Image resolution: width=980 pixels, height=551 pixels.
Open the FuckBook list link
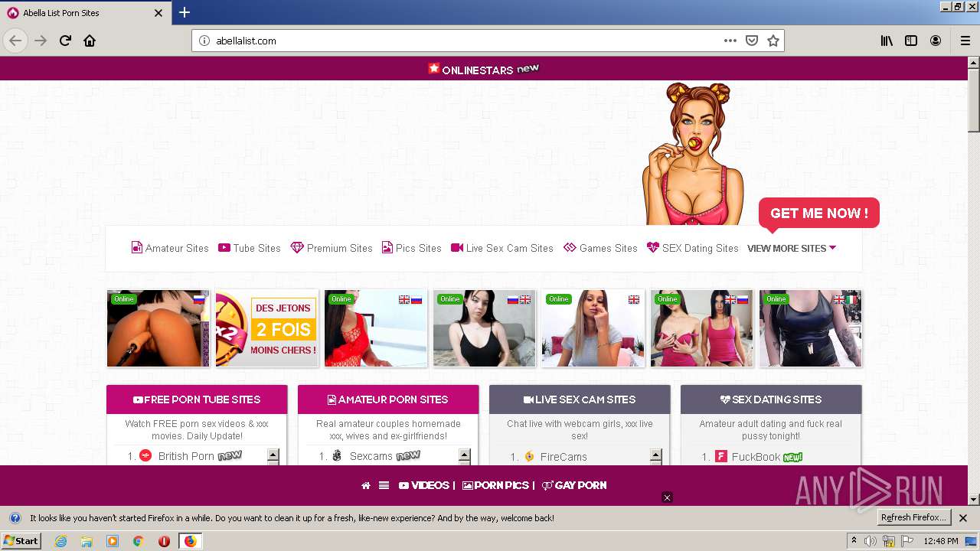756,457
